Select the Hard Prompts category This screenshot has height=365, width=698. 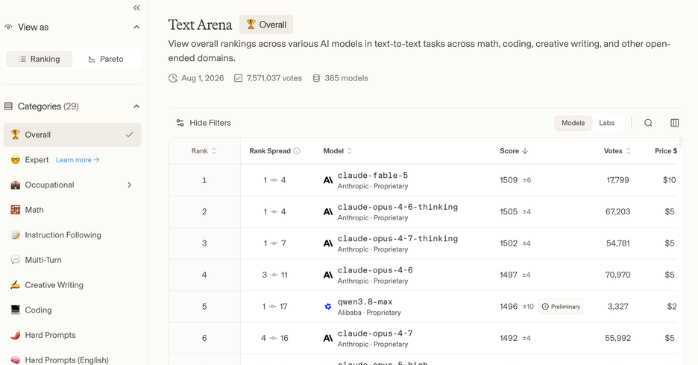[x=50, y=335]
